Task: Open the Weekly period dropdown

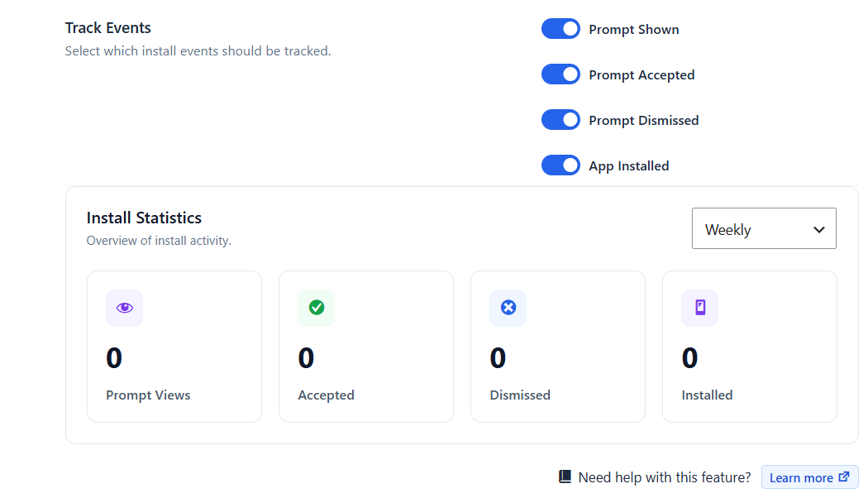Action: click(x=764, y=229)
